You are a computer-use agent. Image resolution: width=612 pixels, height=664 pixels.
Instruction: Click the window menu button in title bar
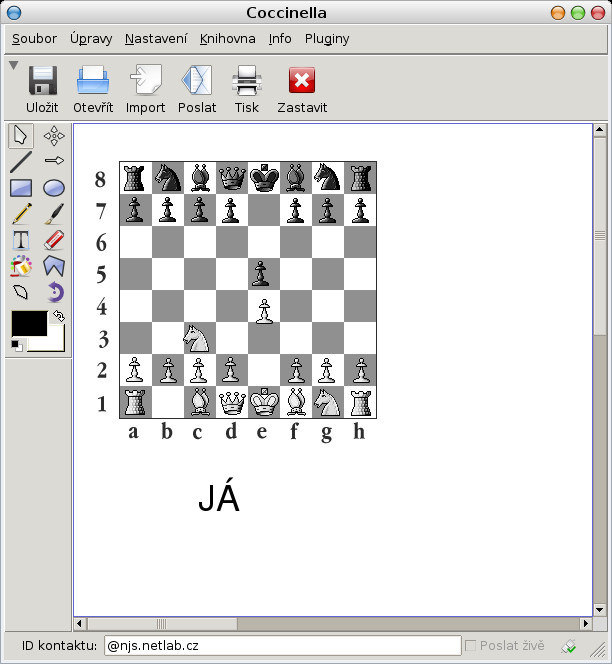14,13
